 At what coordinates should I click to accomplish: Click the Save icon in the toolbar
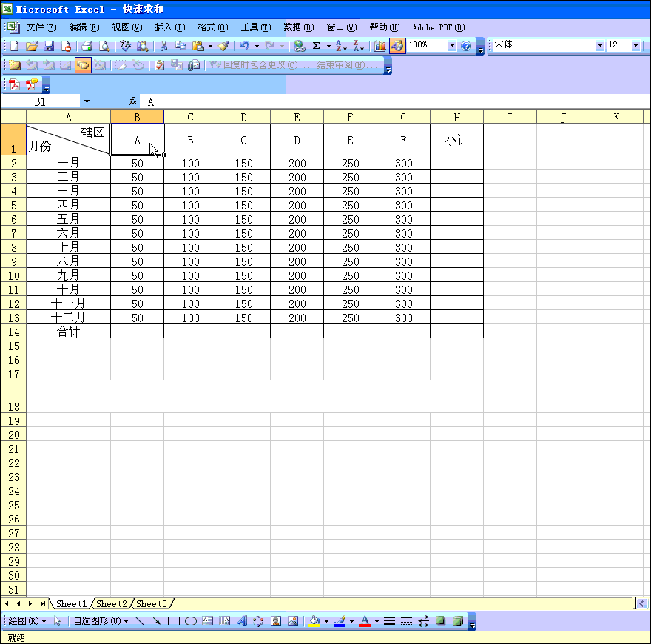tap(48, 46)
